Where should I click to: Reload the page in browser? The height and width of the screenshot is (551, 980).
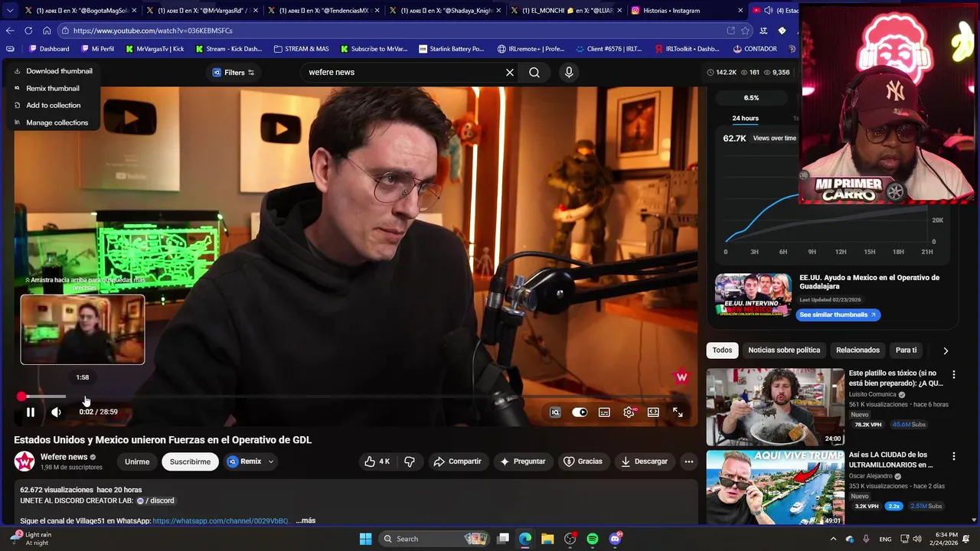pos(28,31)
